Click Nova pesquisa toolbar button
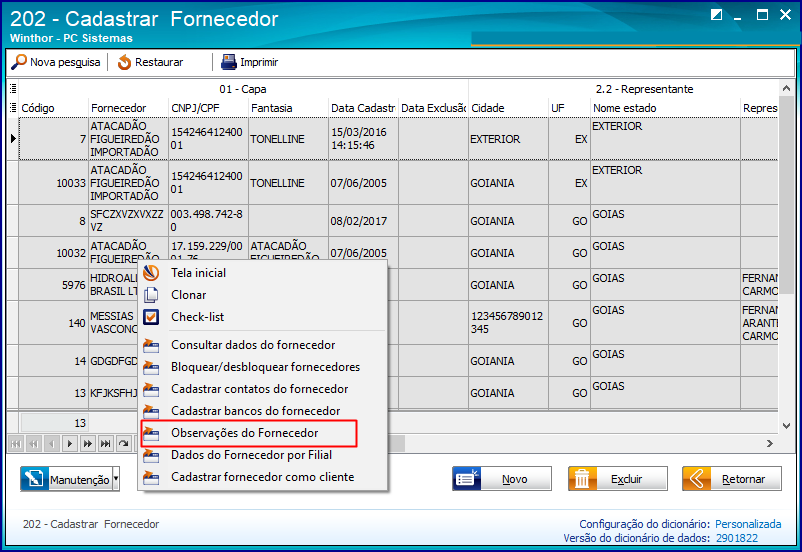Screen dimensions: 802x552 pos(56,62)
